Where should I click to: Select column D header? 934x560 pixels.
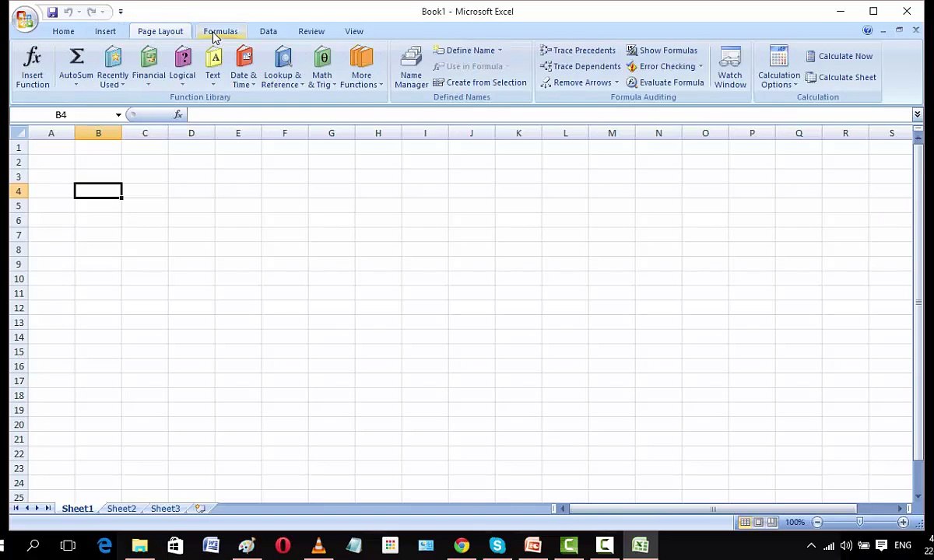pos(191,133)
